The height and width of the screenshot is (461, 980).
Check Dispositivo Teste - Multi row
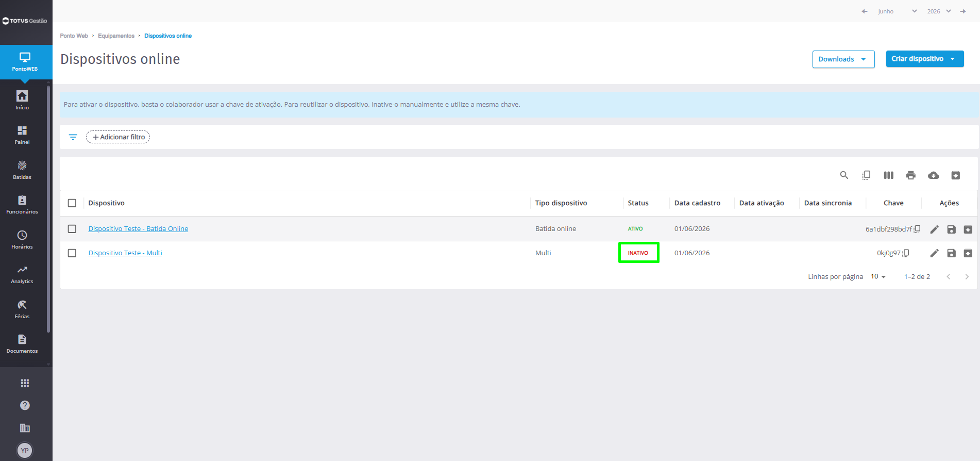72,253
